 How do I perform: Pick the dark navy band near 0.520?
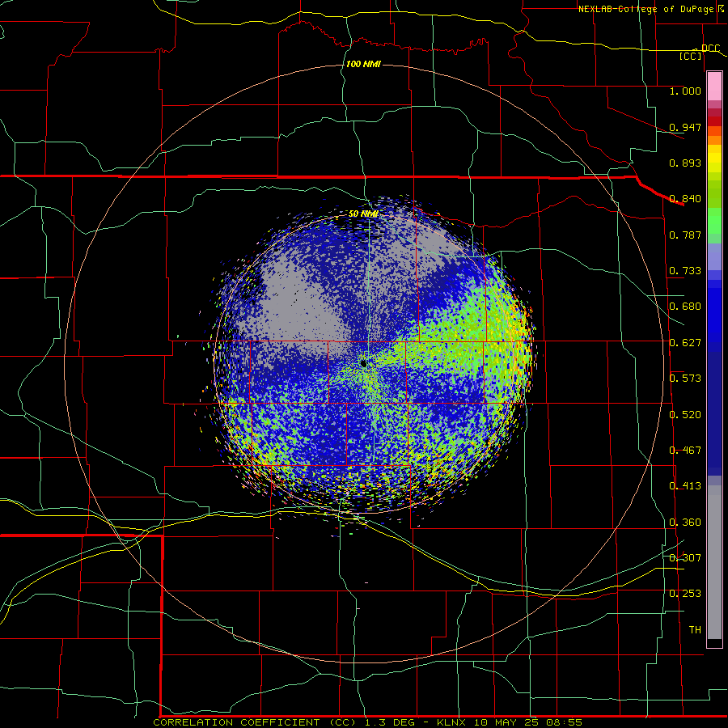(x=714, y=413)
